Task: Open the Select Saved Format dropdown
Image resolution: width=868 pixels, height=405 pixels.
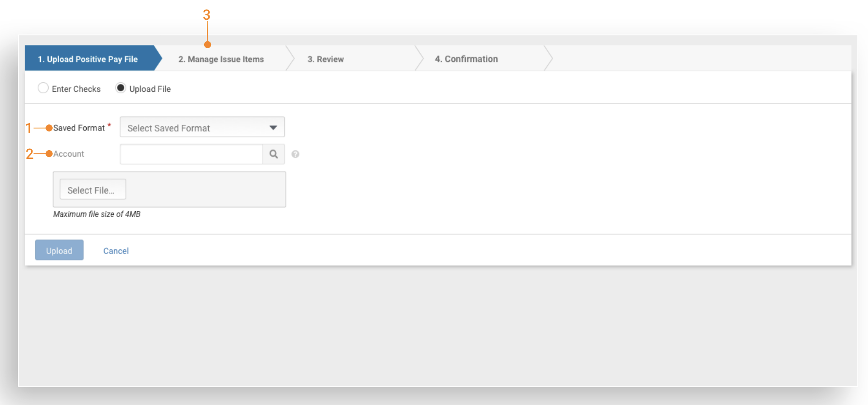Action: tap(202, 127)
